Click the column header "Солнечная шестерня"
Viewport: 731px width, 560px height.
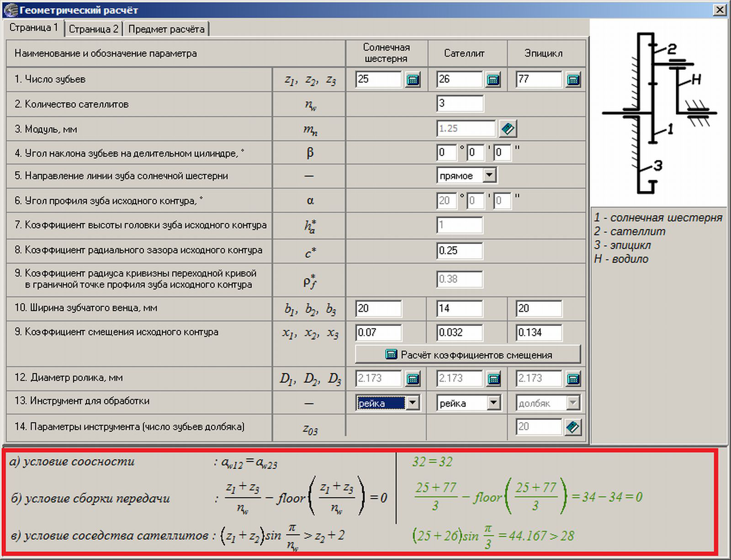pos(387,53)
